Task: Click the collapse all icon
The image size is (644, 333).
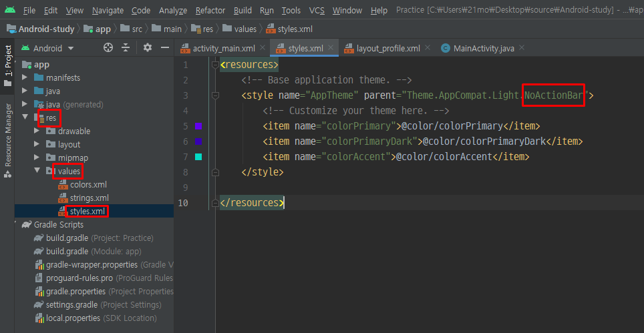Action: coord(126,48)
